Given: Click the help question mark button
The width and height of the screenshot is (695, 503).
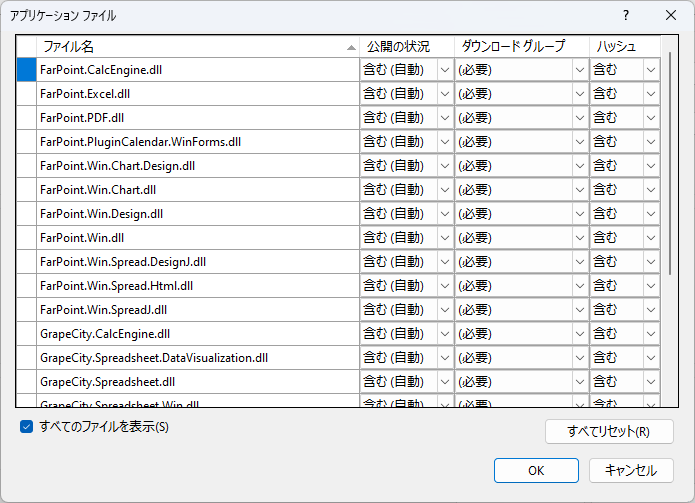Looking at the screenshot, I should coord(626,15).
